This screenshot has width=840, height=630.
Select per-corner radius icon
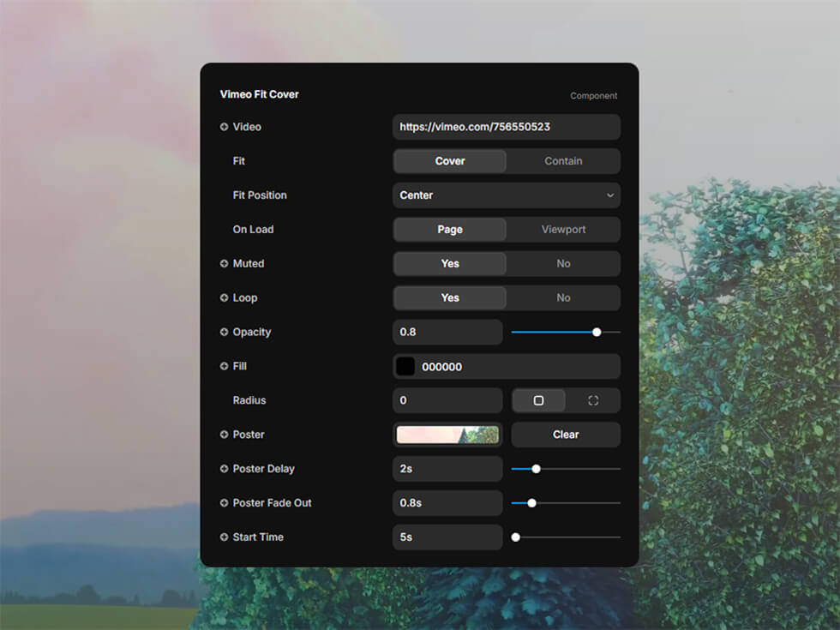(x=593, y=401)
